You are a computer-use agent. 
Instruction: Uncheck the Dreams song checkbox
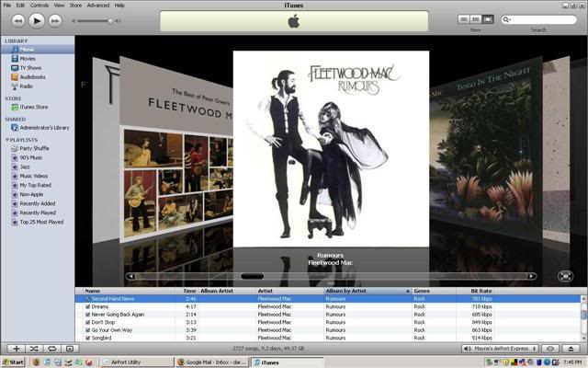tap(88, 306)
